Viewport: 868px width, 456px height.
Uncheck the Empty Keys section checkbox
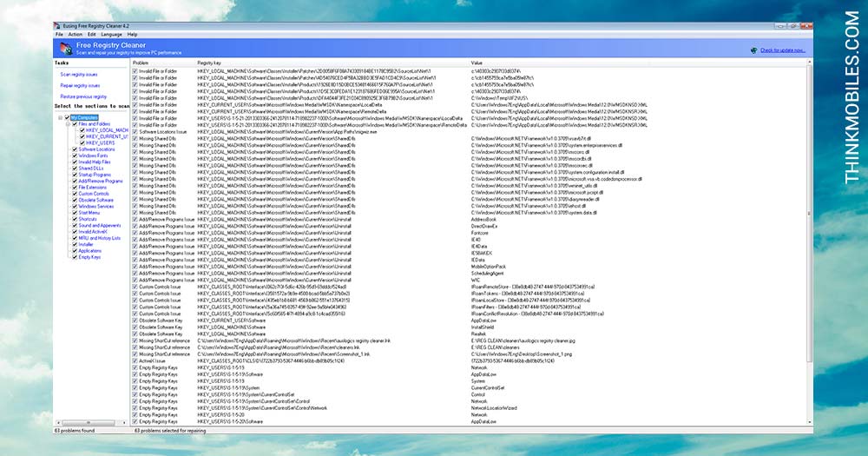pos(75,257)
